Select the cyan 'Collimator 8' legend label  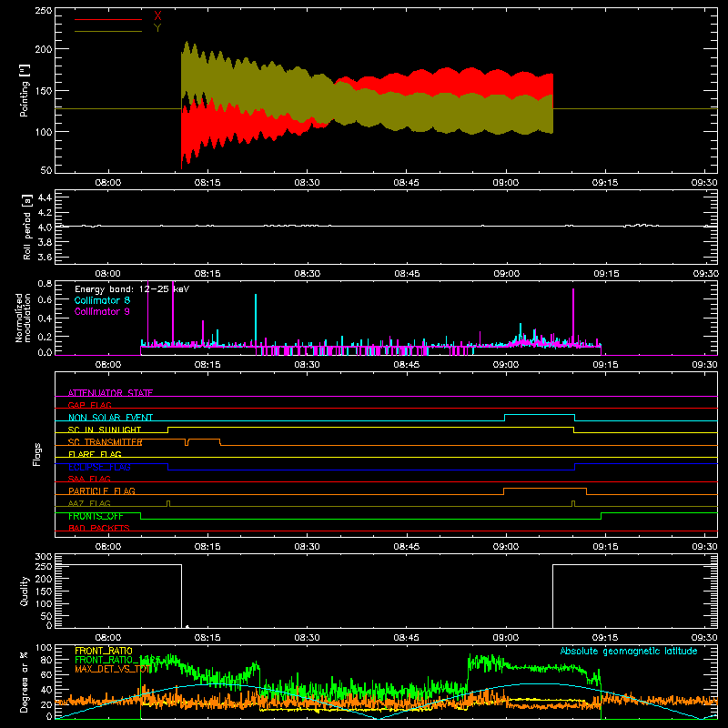point(102,300)
